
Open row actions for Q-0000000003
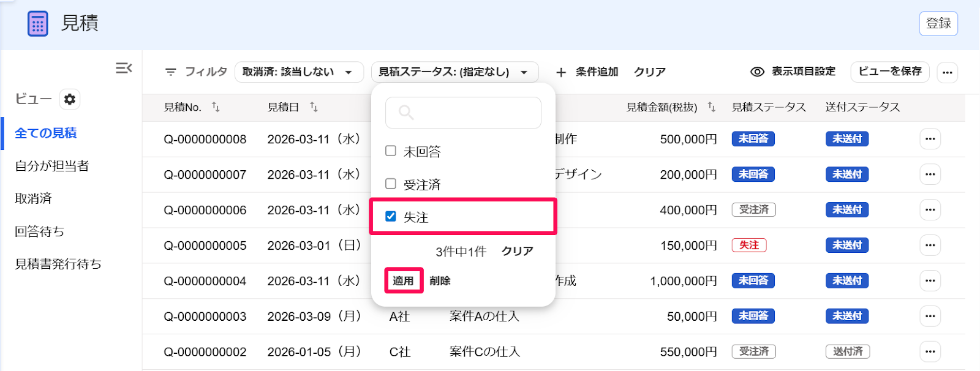point(930,317)
